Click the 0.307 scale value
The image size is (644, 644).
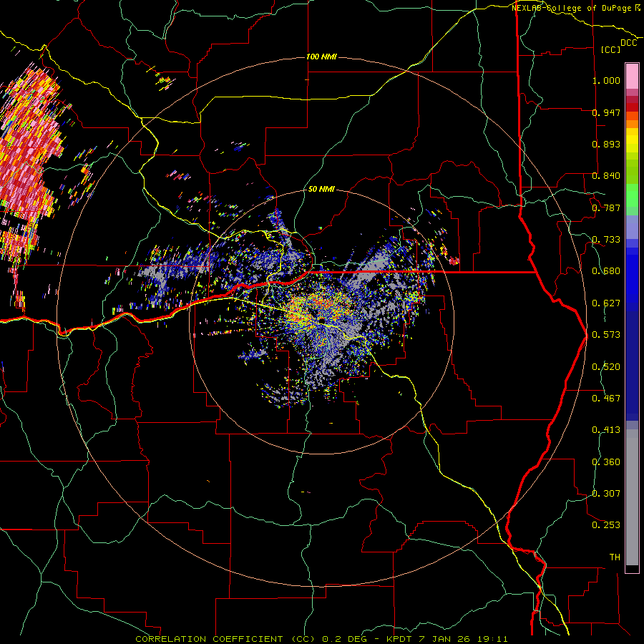[x=606, y=494]
